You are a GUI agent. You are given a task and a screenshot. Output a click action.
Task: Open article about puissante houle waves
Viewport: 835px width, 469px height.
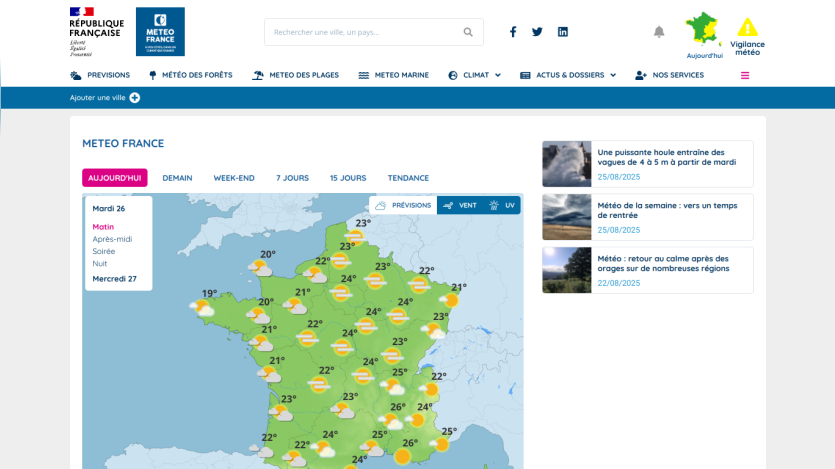[x=667, y=157]
